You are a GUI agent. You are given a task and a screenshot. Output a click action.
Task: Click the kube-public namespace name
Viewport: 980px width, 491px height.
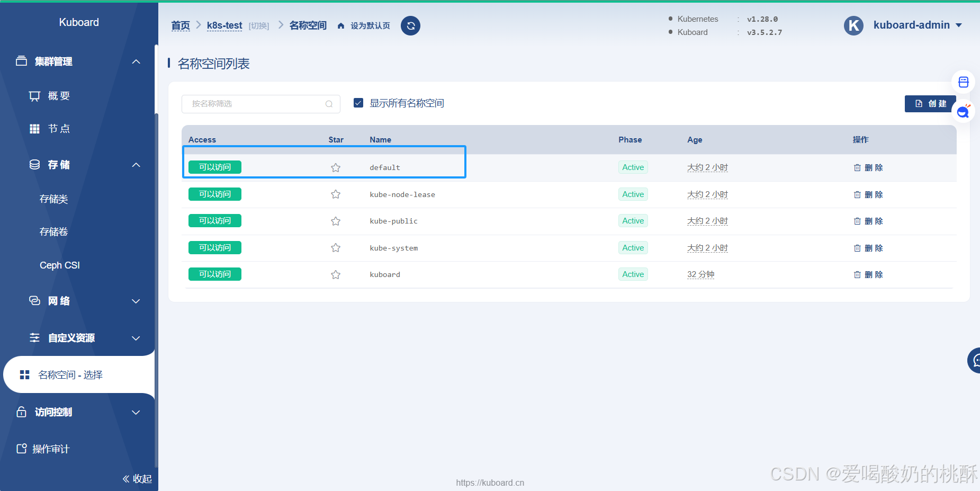coord(393,221)
